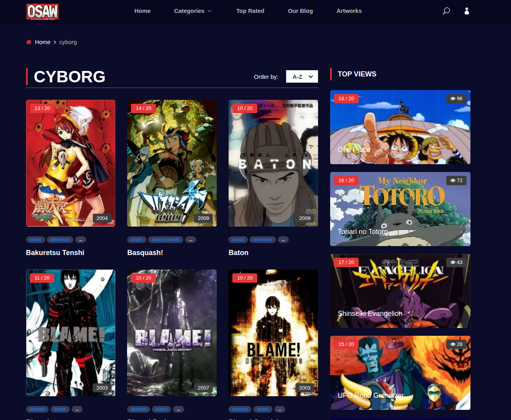Open the Order by A-Z dropdown
Image resolution: width=511 pixels, height=420 pixels.
click(x=302, y=76)
